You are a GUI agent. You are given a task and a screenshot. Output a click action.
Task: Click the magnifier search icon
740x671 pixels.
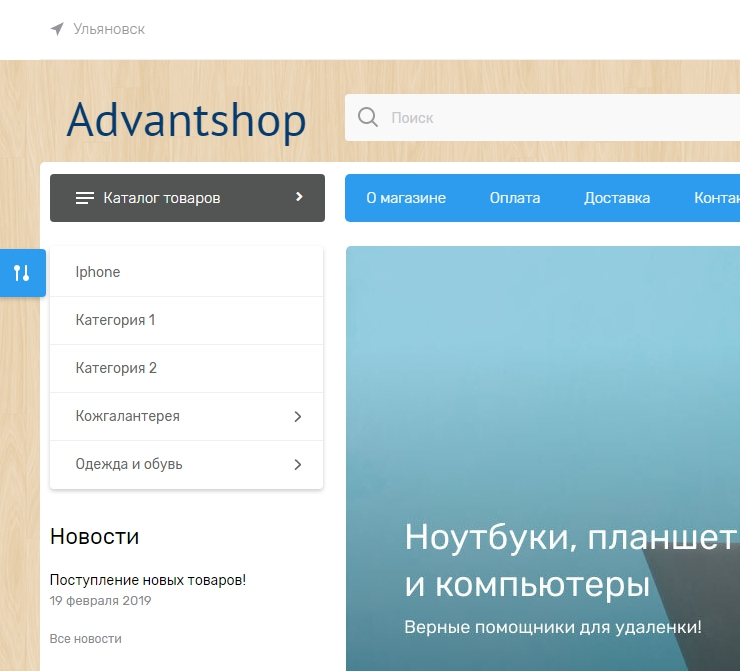click(368, 117)
